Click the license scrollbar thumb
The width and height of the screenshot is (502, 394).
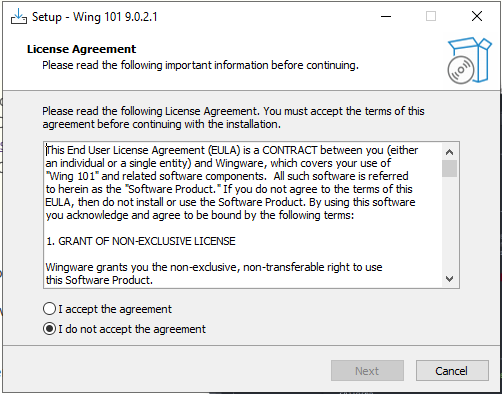449,169
